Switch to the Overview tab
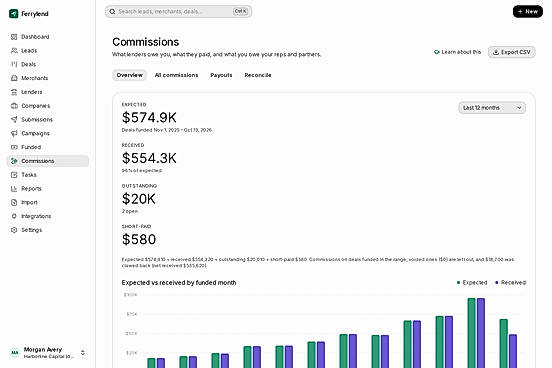552x368 pixels. 130,75
